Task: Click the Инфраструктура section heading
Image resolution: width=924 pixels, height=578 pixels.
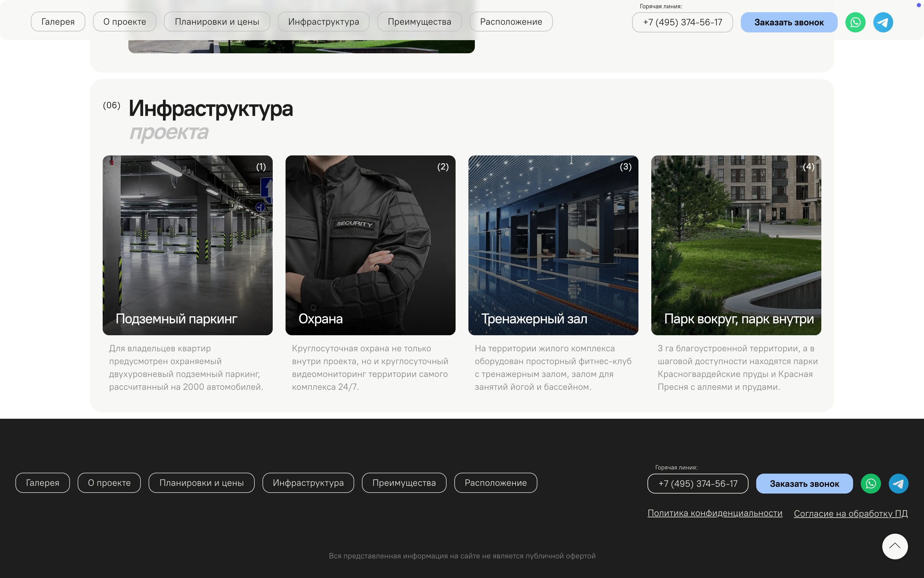Action: tap(211, 109)
